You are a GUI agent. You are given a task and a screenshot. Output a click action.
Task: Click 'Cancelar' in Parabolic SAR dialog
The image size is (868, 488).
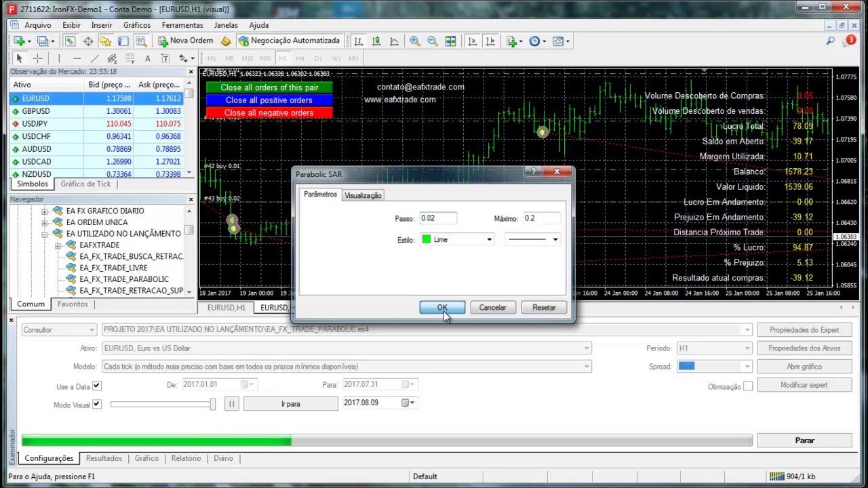(492, 308)
